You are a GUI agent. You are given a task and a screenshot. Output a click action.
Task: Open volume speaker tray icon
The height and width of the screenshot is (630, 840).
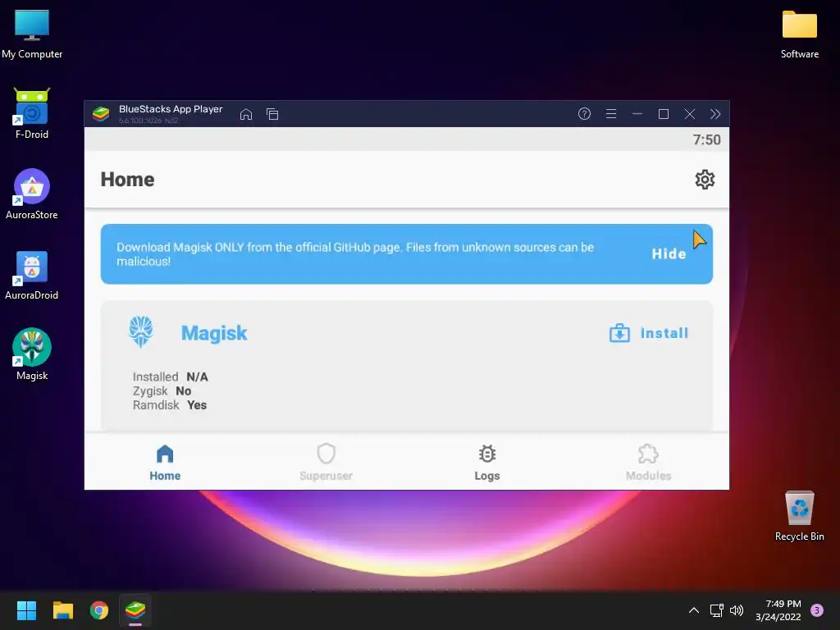click(x=737, y=610)
